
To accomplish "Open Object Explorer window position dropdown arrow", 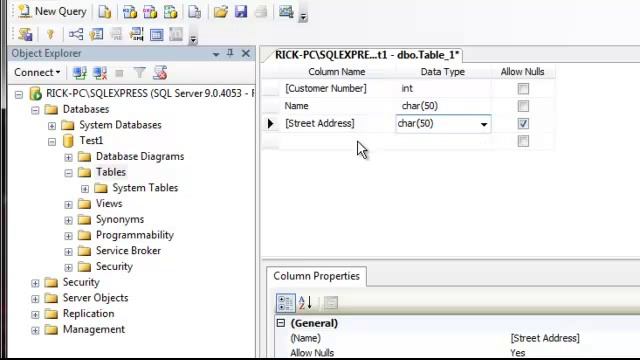I will pyautogui.click(x=216, y=54).
